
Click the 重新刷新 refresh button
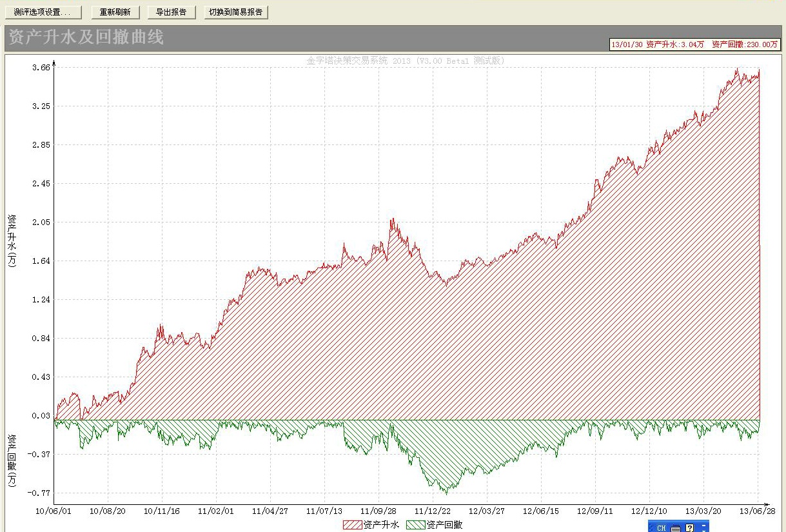[x=115, y=12]
